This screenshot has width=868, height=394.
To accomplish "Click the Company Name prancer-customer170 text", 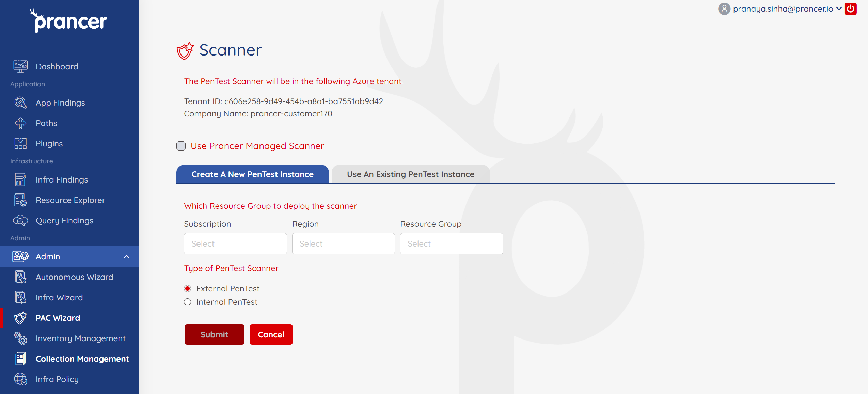I will coord(258,114).
